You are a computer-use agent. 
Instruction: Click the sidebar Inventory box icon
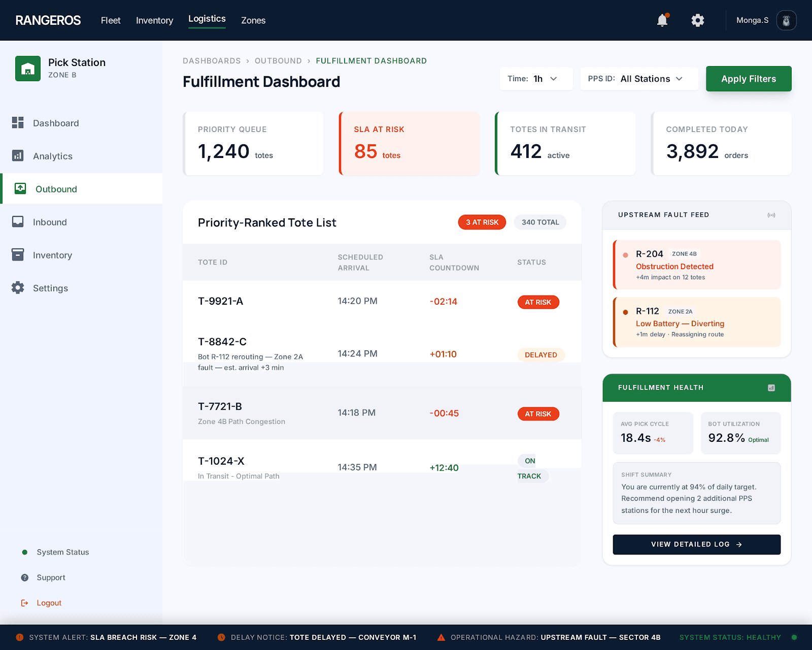(x=18, y=254)
